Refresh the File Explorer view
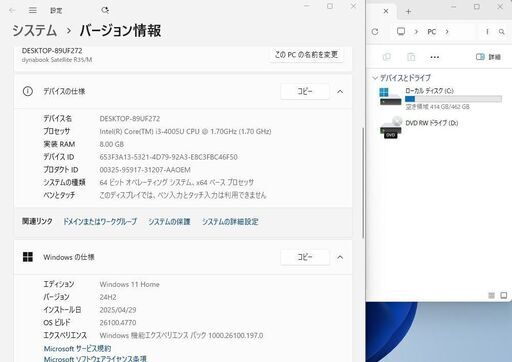Image resolution: width=512 pixels, height=362 pixels. [375, 32]
